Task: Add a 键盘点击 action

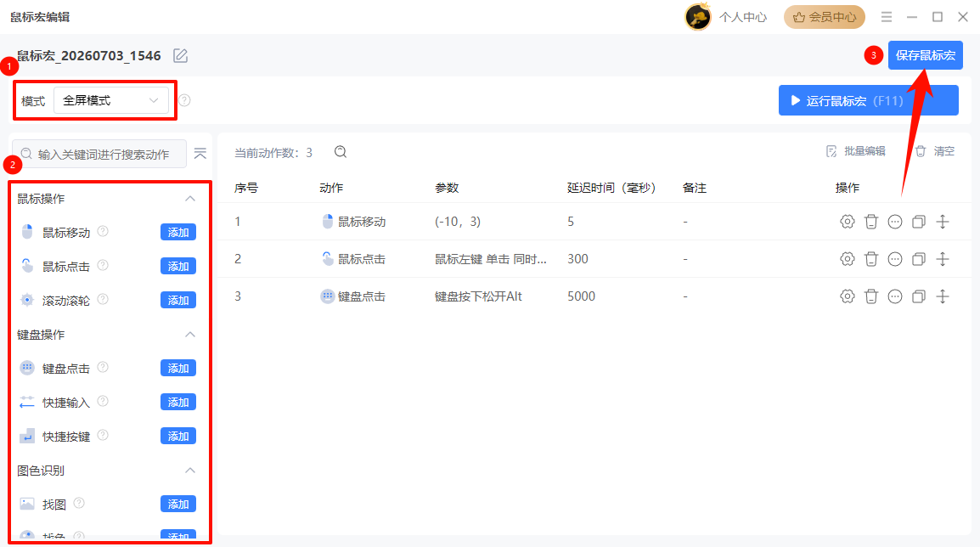Action: point(178,369)
